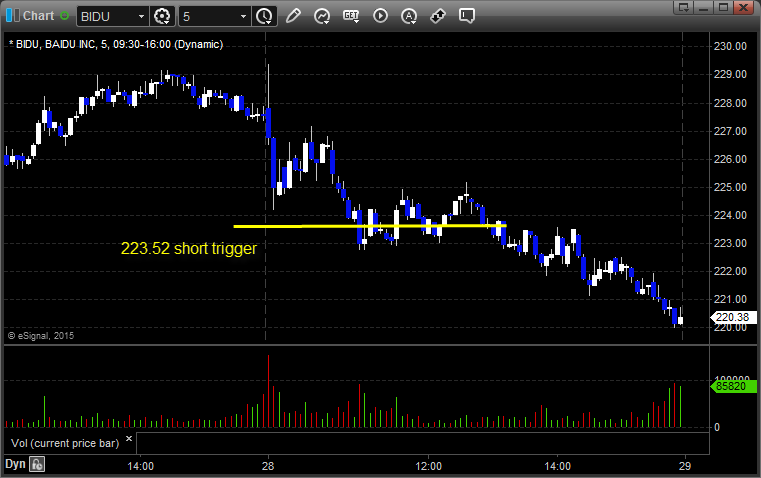Expand the 5 interval dropdown
Screen dimensions: 761x478
[243, 16]
